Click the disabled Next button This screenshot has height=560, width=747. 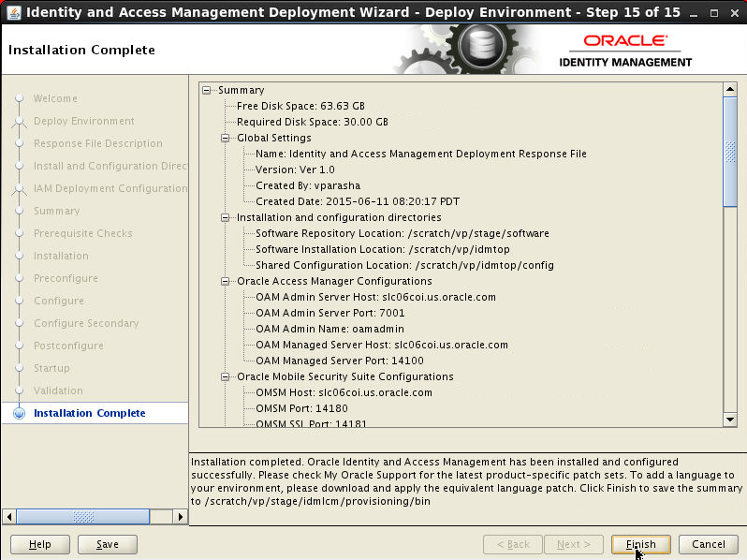pos(574,544)
